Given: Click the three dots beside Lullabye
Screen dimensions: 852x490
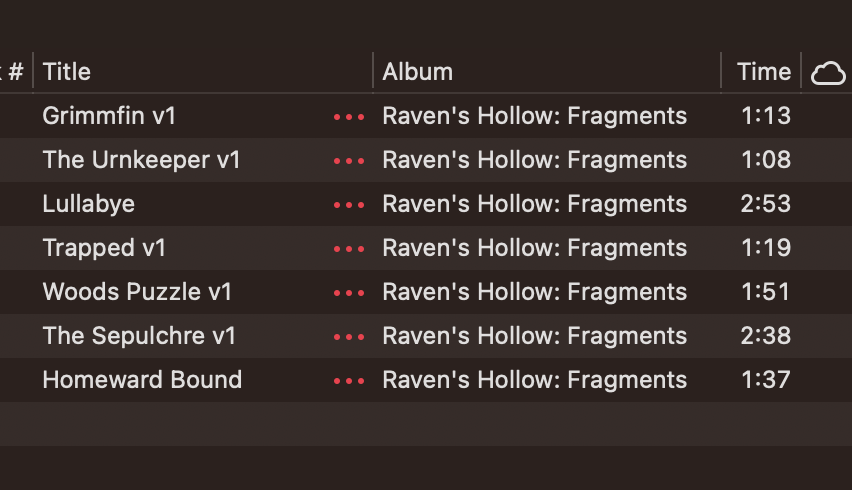Looking at the screenshot, I should click(x=349, y=205).
